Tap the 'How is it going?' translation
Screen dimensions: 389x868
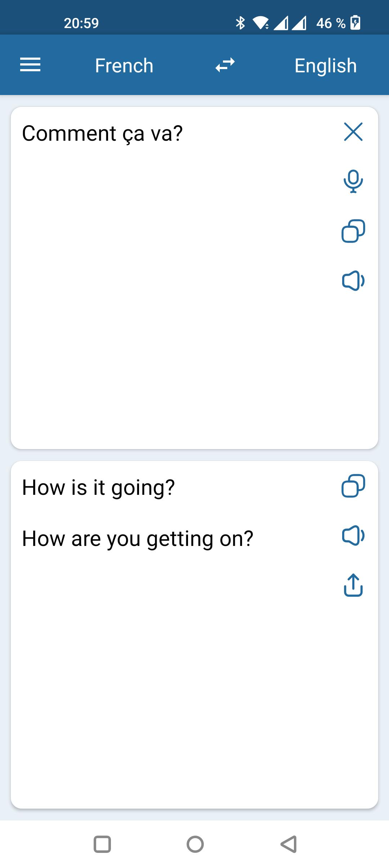tap(98, 488)
